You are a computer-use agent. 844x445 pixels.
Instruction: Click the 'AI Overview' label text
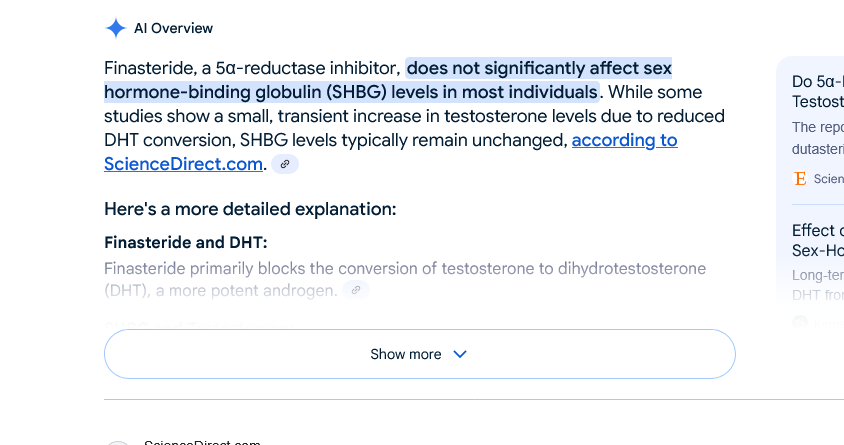(173, 28)
